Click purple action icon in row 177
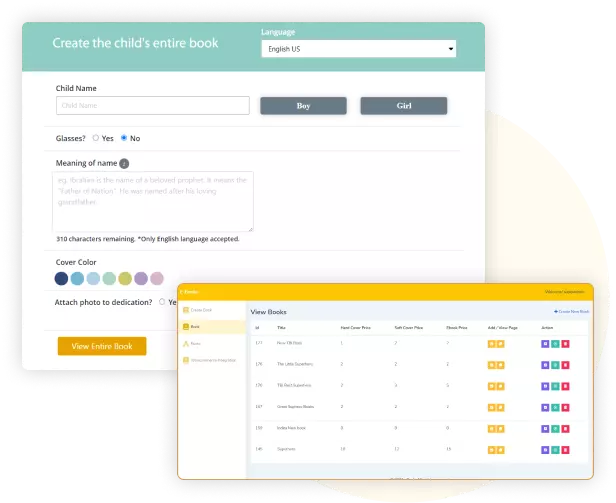Viewport: 616px width, 503px height. click(x=545, y=344)
